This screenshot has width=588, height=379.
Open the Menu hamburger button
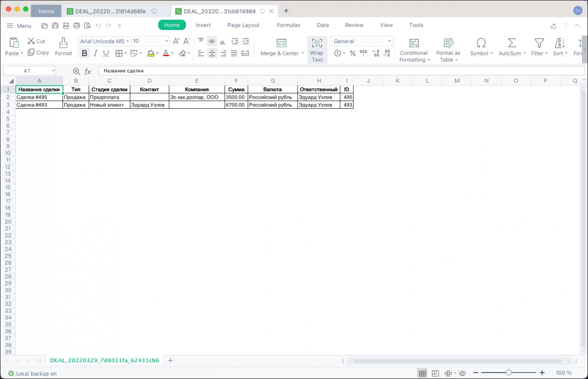(x=19, y=26)
